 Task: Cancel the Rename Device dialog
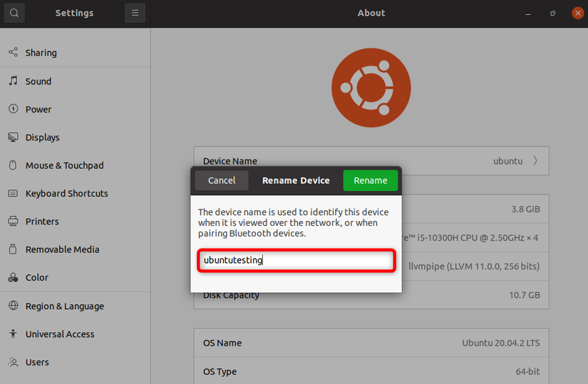(222, 180)
